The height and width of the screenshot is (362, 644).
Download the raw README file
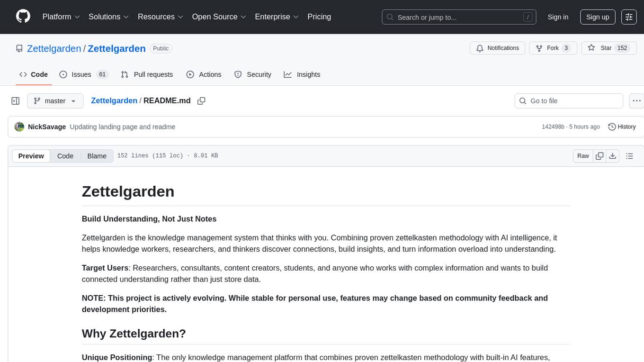click(x=612, y=156)
